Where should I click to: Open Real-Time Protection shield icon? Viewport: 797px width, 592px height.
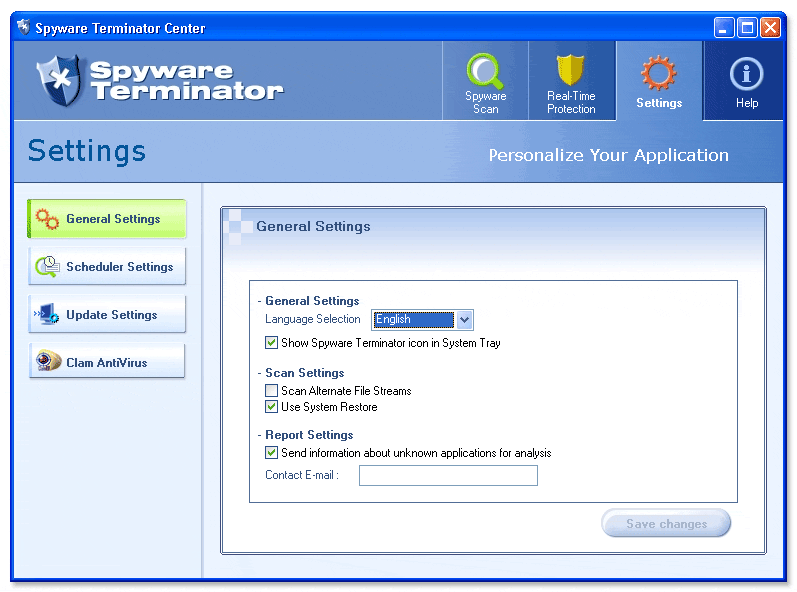[571, 71]
